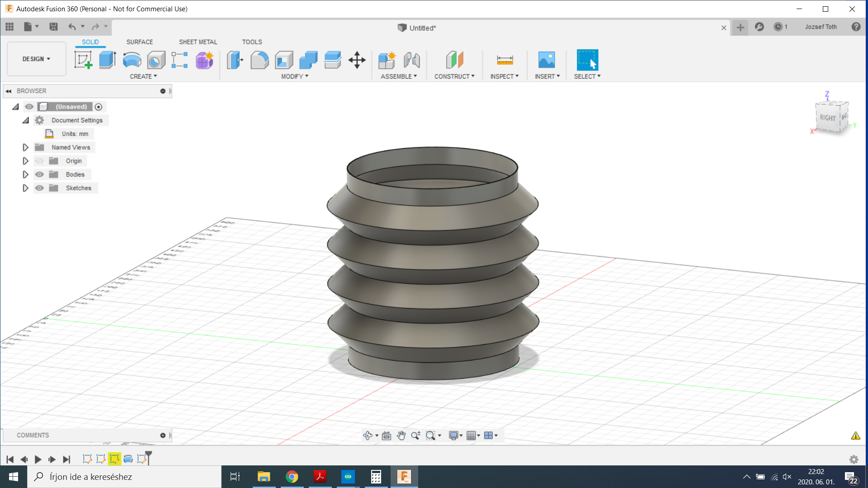Open the DESIGN workspace dropdown
Image resolution: width=868 pixels, height=488 pixels.
pos(36,59)
